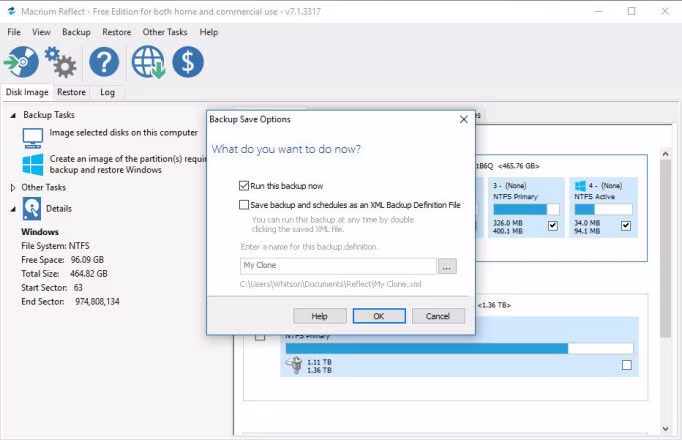Tick the checkbox on the 1.36 TB partition

click(627, 365)
